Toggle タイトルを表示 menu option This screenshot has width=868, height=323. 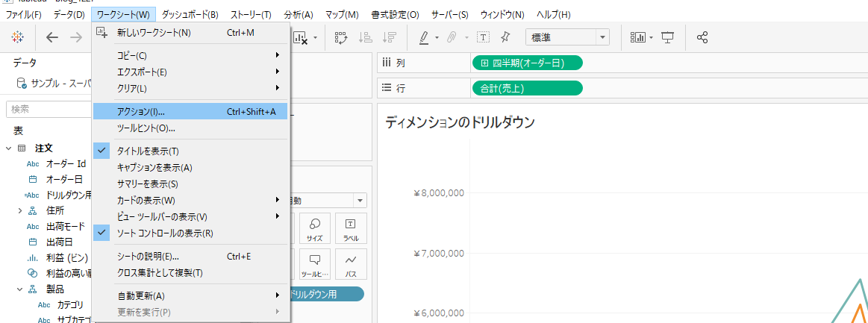click(148, 151)
